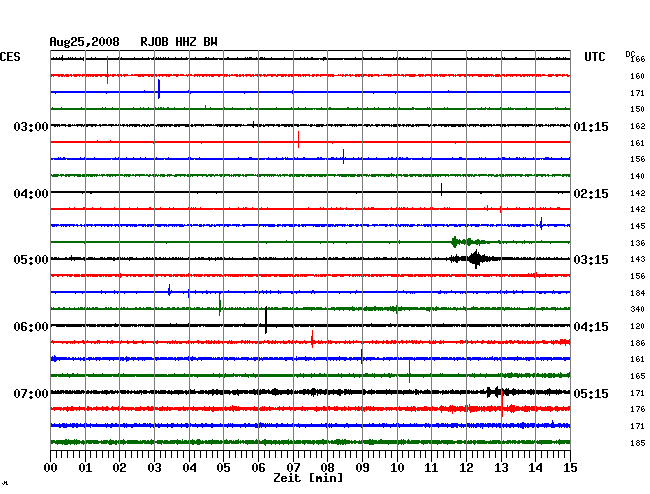The width and height of the screenshot is (650, 494).
Task: Click the 03:00 local time label
Action: click(x=31, y=126)
